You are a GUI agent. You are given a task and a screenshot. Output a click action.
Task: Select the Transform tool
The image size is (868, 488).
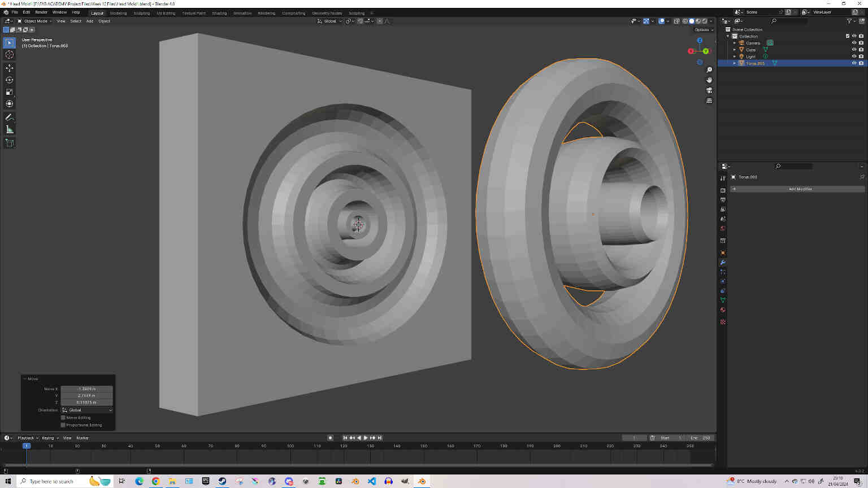[9, 103]
